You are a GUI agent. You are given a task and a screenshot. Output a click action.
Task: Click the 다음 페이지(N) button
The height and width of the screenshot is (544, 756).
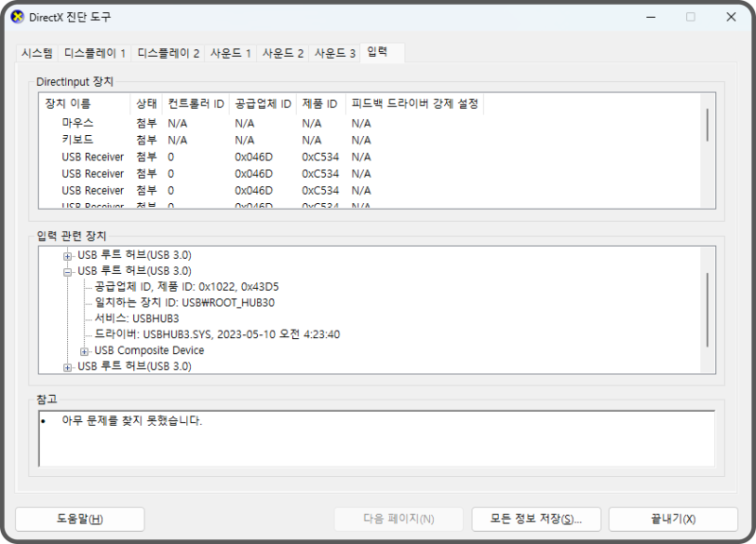click(399, 518)
